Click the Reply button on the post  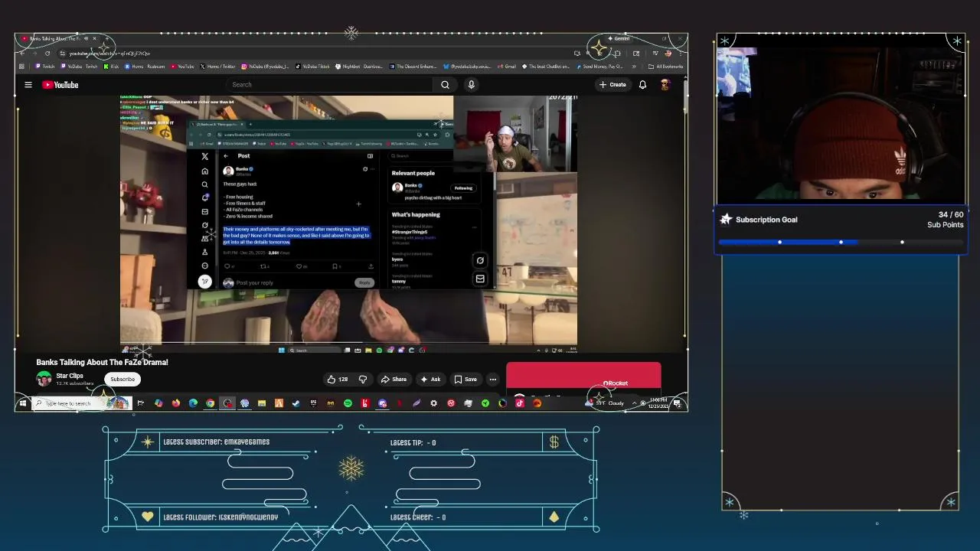point(364,282)
